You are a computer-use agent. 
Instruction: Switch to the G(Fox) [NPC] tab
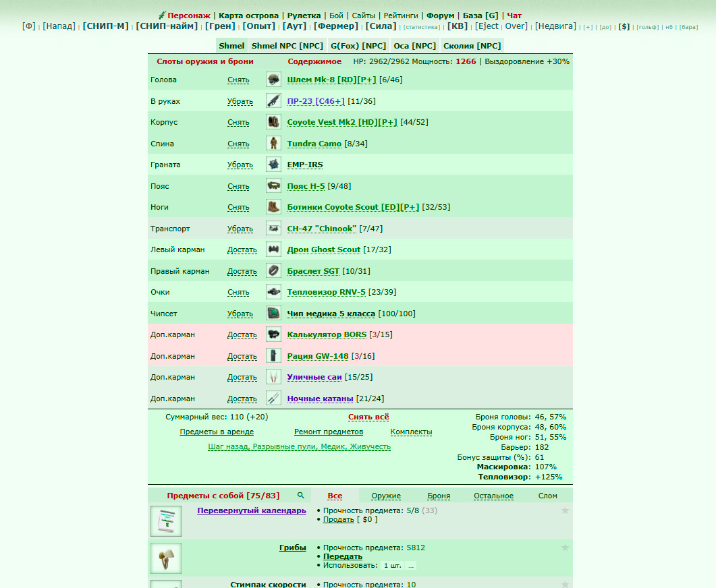click(x=358, y=46)
